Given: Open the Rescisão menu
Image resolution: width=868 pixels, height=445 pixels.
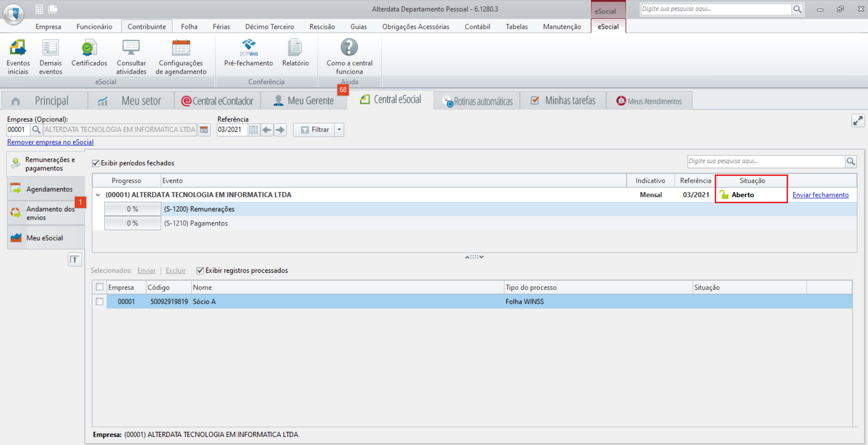Looking at the screenshot, I should [322, 26].
